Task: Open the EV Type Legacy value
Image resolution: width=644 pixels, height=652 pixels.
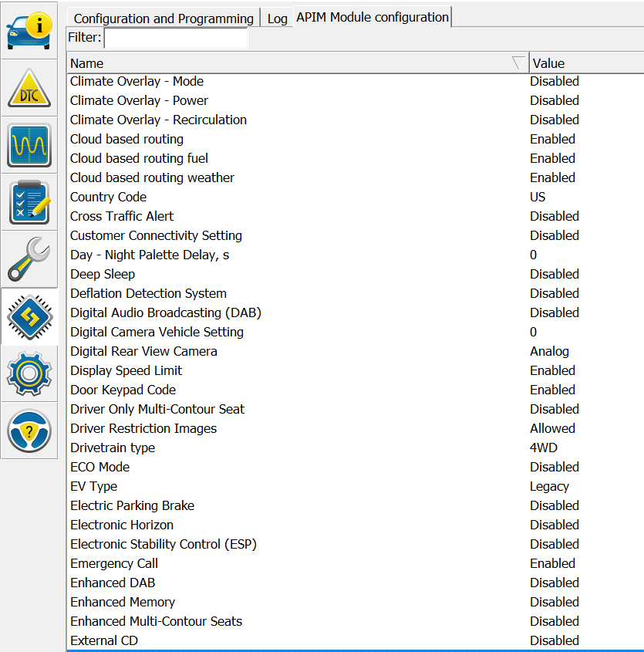Action: 549,486
